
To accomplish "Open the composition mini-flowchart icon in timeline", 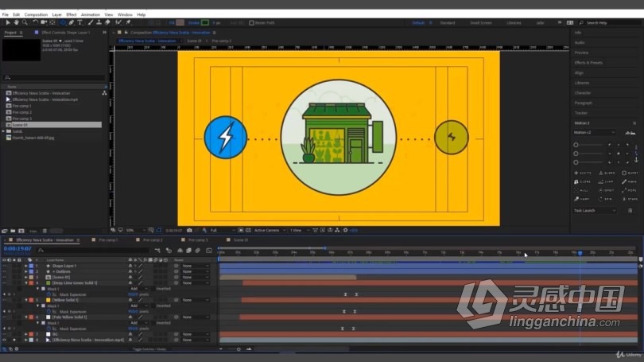I will (x=157, y=251).
